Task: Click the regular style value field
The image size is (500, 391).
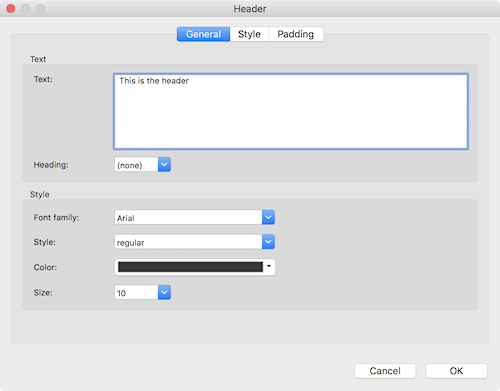Action: coord(188,242)
